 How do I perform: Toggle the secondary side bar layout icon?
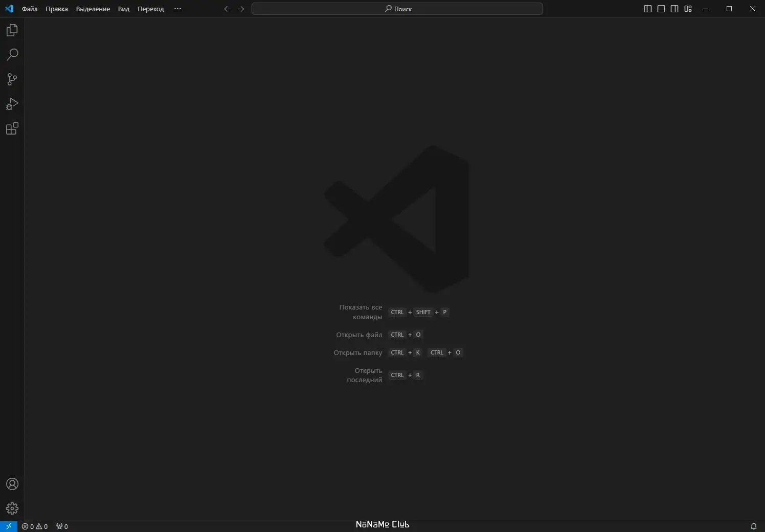674,9
